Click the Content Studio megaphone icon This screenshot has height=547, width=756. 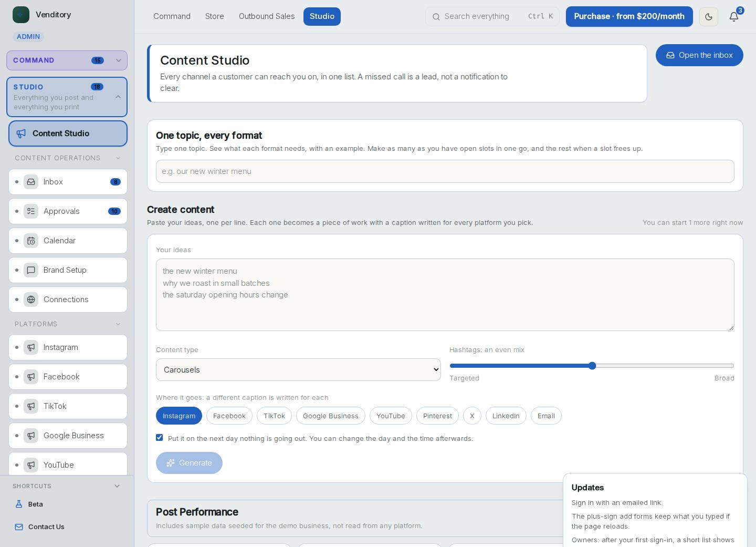pos(21,133)
